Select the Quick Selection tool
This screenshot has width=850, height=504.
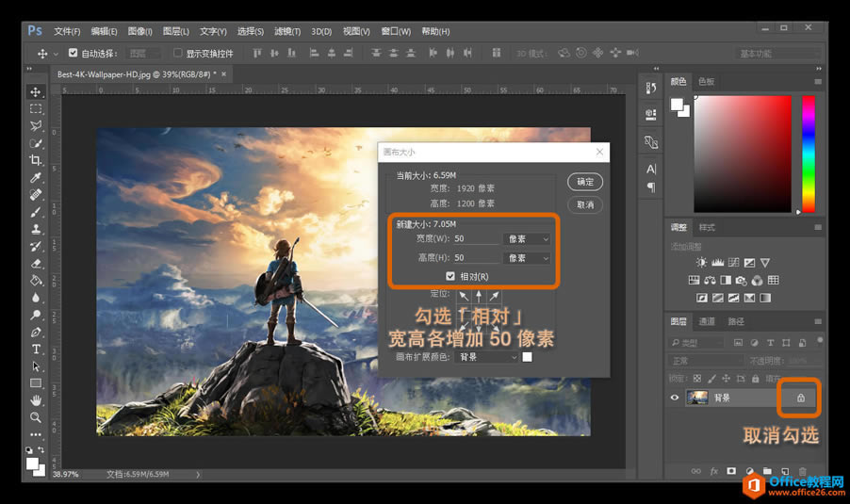pos(36,143)
